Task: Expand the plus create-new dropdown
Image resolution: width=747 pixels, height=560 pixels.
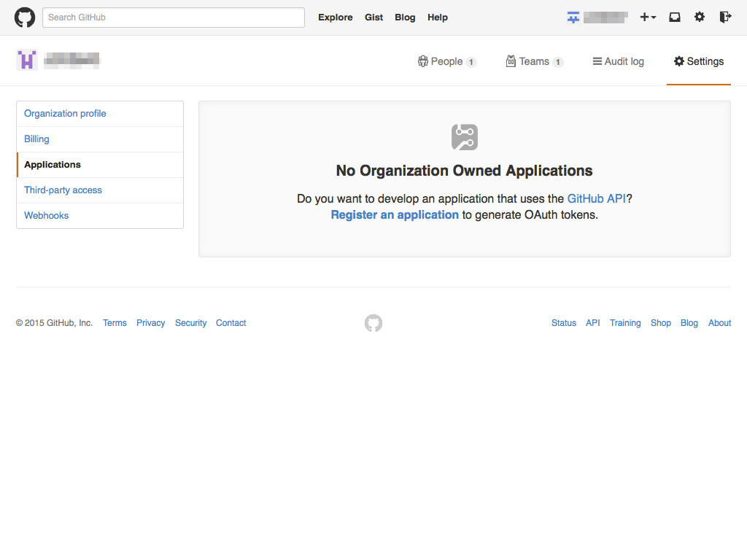Action: (x=648, y=17)
